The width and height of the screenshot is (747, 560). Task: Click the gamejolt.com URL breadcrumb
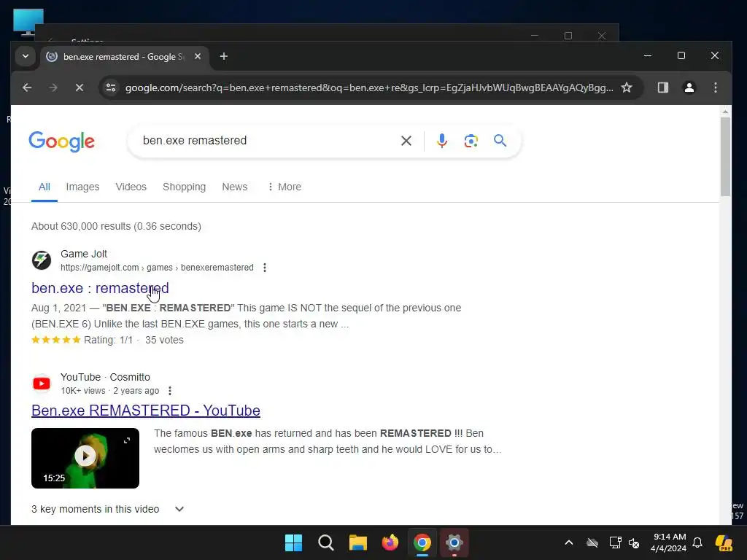pos(157,268)
